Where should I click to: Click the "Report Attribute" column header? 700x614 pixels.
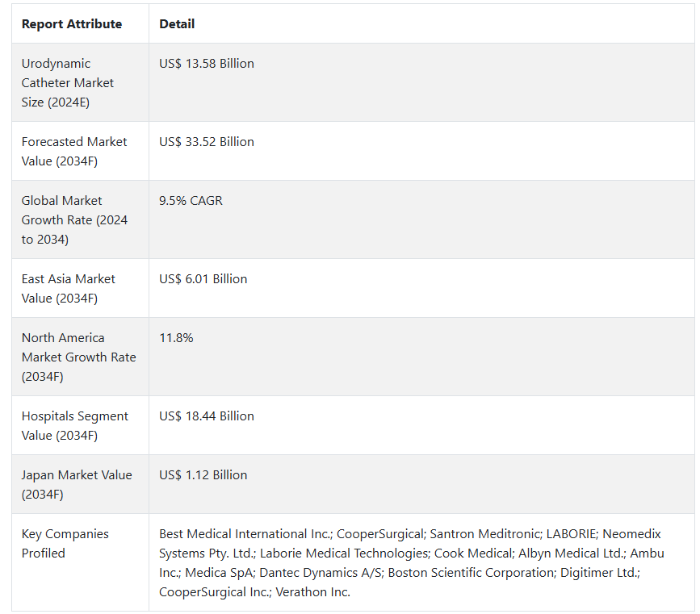[x=72, y=24]
